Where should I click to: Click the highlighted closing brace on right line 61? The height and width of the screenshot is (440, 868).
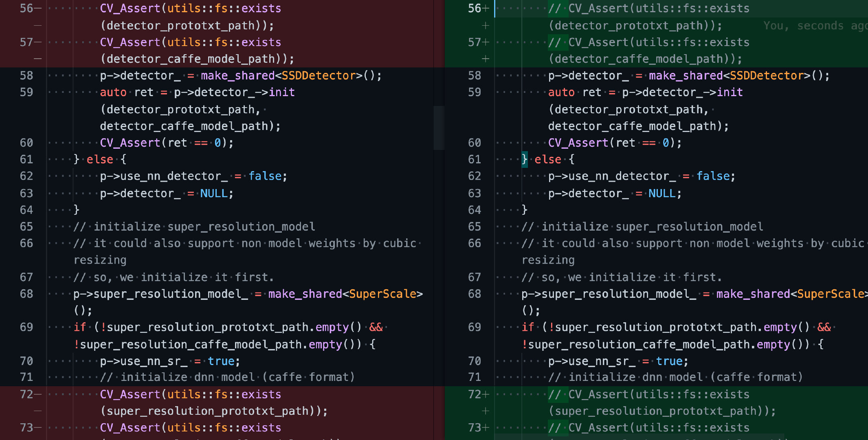[x=525, y=159]
